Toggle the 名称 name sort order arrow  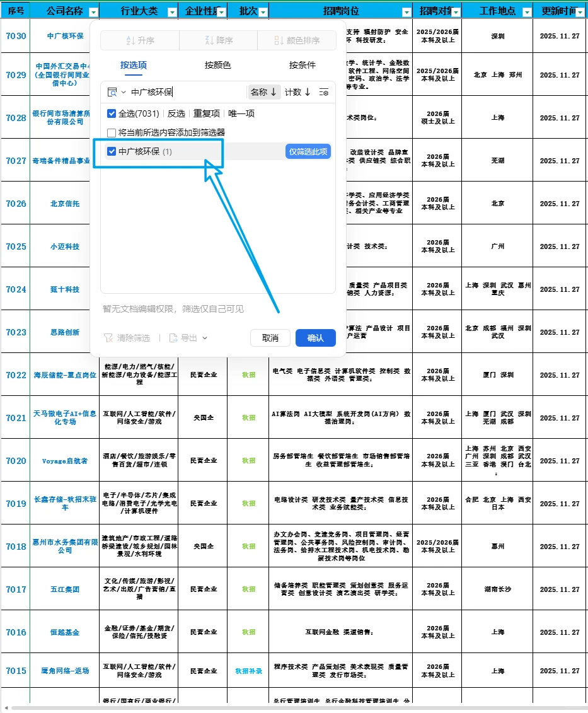coord(274,93)
